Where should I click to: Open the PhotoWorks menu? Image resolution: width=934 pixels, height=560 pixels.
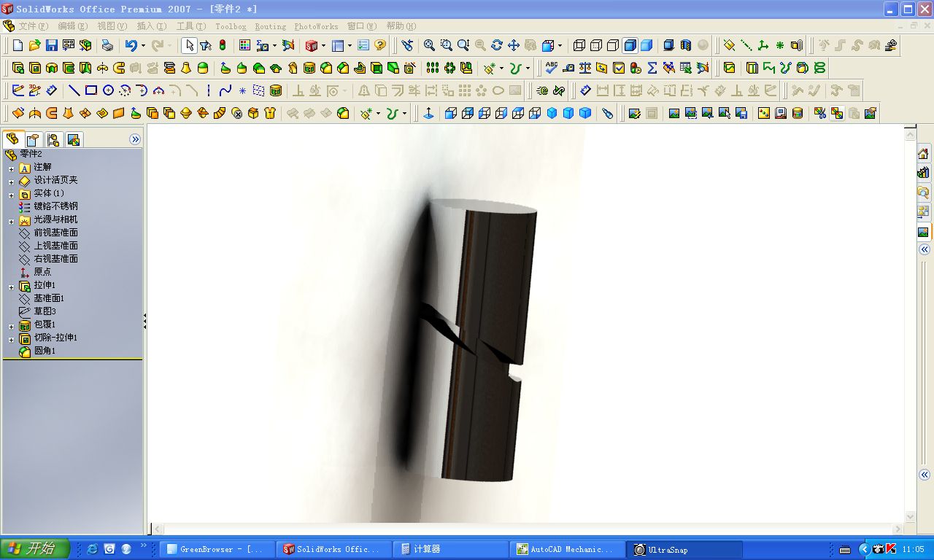pyautogui.click(x=316, y=26)
